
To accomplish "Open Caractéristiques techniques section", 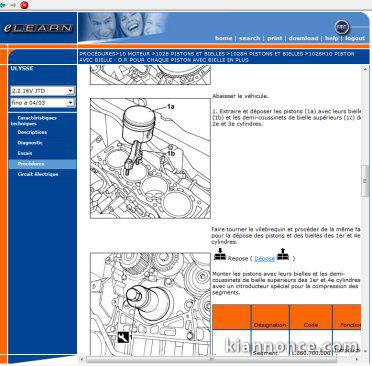I will [34, 121].
